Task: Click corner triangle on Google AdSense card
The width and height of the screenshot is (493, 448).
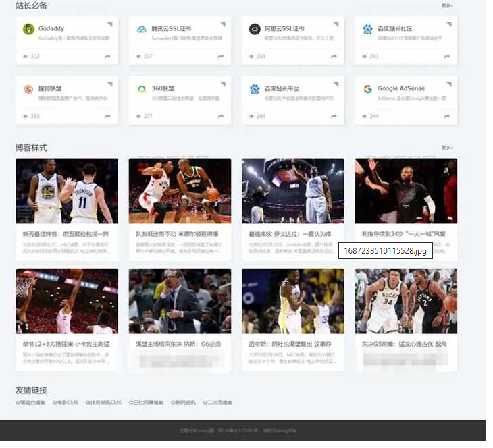Action: (448, 84)
